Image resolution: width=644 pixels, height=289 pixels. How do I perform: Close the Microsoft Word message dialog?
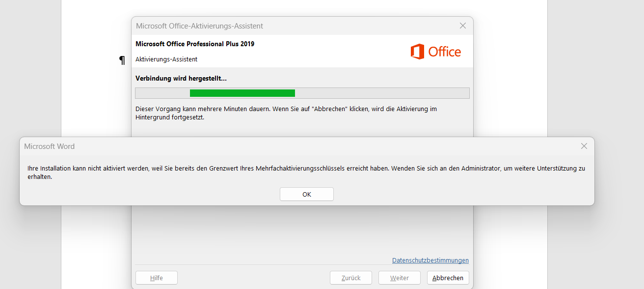584,146
